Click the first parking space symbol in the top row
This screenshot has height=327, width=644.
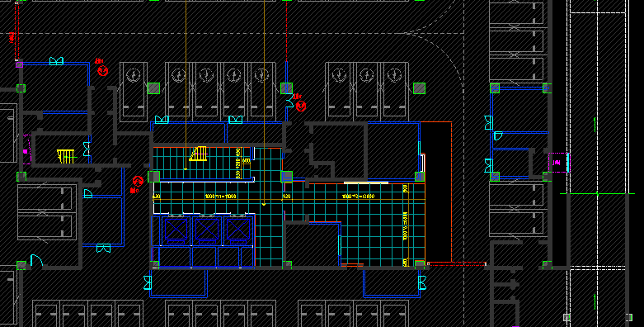point(134,92)
